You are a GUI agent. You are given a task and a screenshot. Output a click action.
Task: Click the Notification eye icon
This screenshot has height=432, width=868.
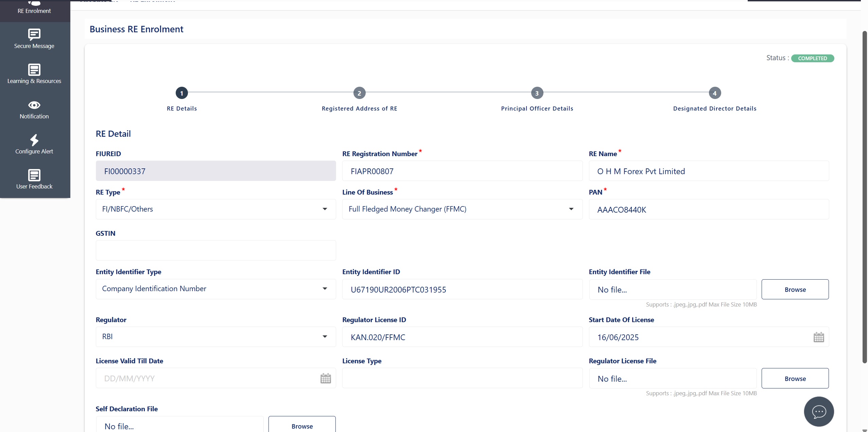pos(34,105)
